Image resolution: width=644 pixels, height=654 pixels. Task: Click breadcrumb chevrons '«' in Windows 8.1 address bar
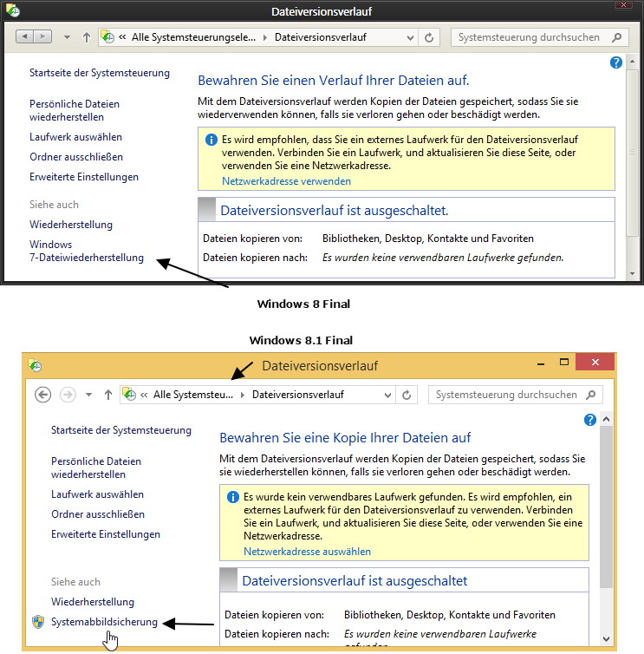coord(144,395)
